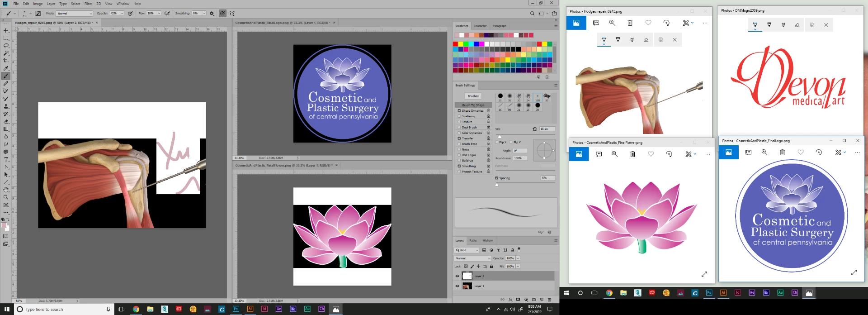Click the brush Angle input field
868x315 pixels.
pos(520,151)
